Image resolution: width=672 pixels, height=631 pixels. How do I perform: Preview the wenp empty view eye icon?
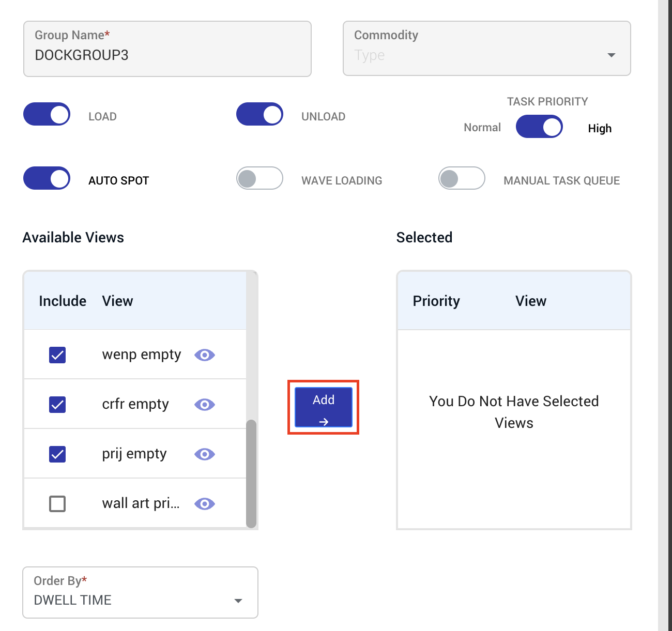(x=205, y=355)
